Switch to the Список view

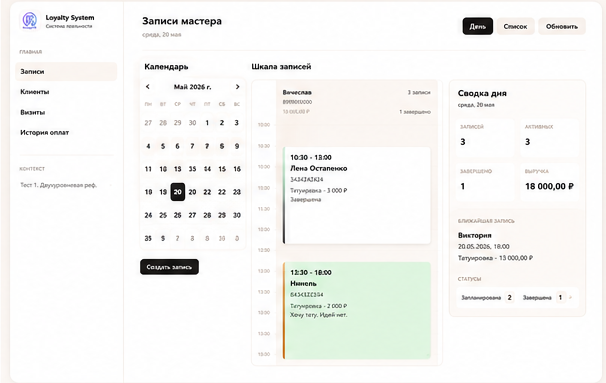[515, 26]
